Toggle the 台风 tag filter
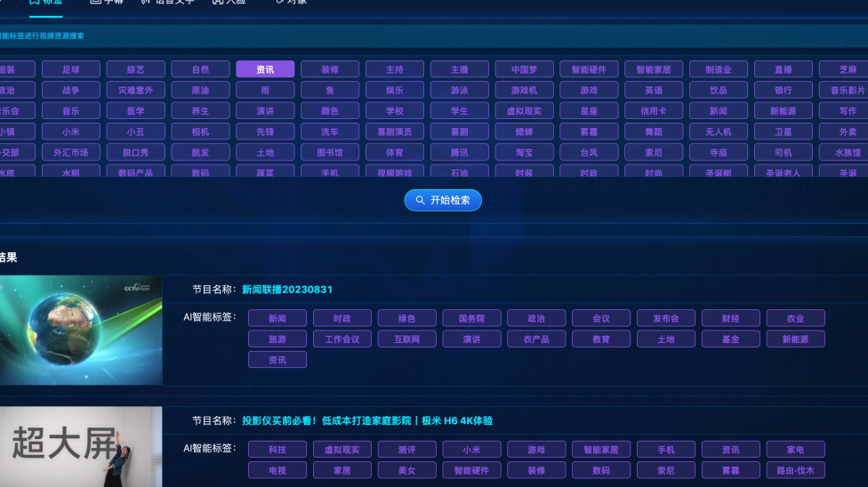 589,152
